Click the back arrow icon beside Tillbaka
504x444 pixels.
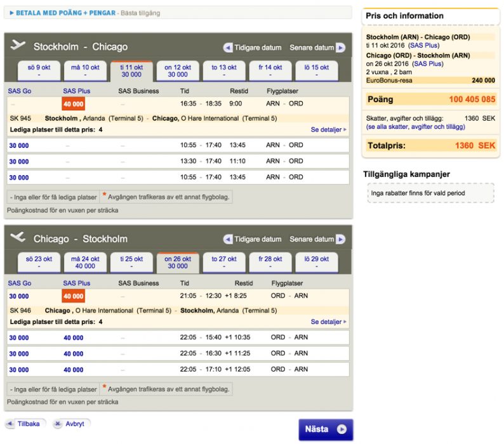coord(11,424)
